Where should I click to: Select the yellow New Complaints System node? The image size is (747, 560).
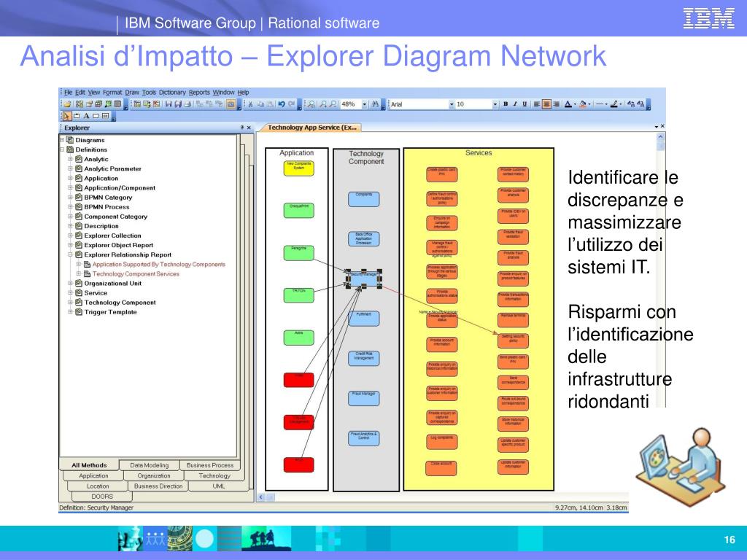click(x=298, y=168)
